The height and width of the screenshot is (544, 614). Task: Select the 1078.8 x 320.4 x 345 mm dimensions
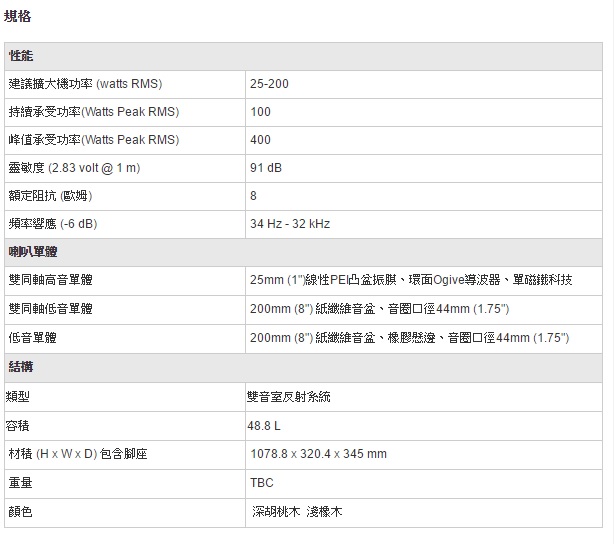coord(318,454)
